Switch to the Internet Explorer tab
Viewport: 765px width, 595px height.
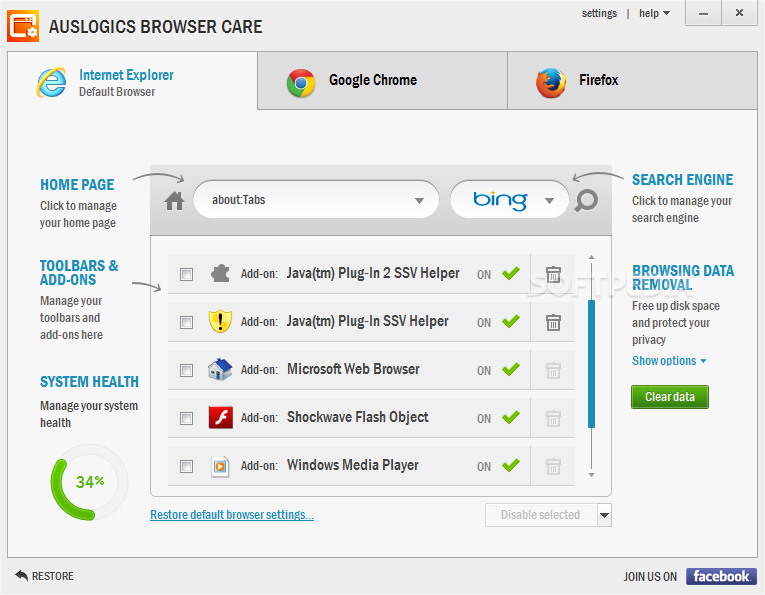[132, 81]
